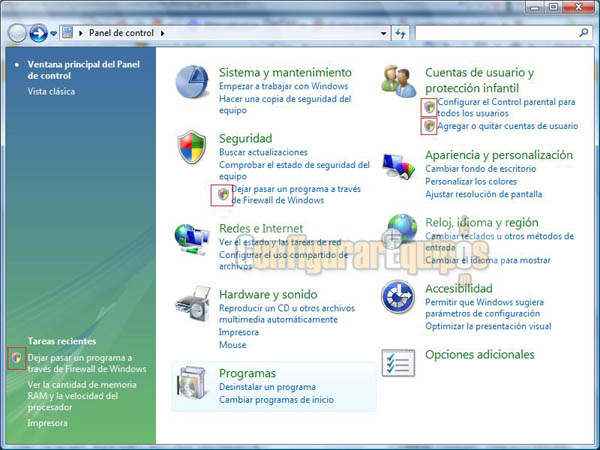Click Comprobar el estado de seguridad del equipo
The image size is (600, 450).
(x=294, y=171)
